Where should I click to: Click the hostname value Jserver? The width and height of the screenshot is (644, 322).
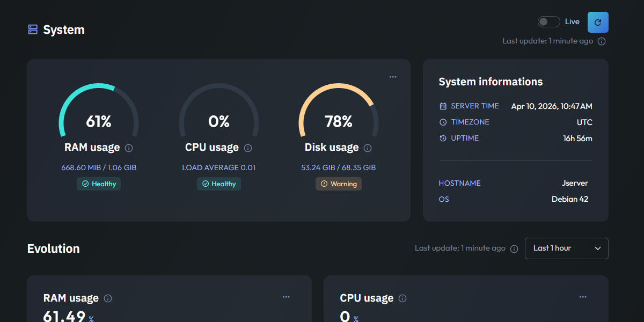coord(575,183)
